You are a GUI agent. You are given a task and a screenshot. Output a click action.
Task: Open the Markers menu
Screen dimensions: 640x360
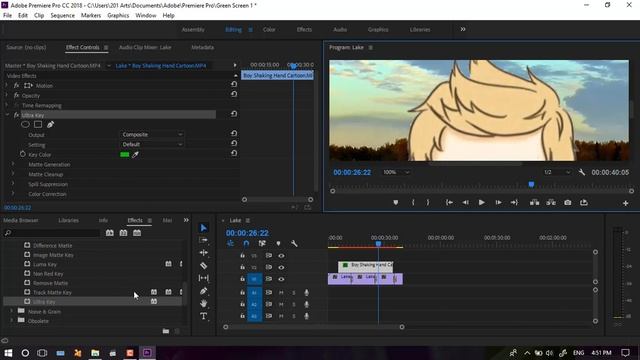pyautogui.click(x=91, y=16)
